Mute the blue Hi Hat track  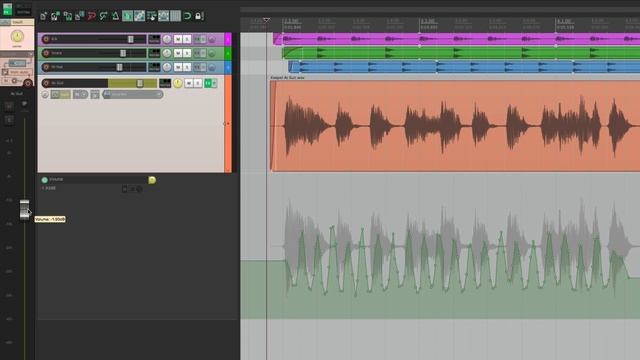coord(178,67)
